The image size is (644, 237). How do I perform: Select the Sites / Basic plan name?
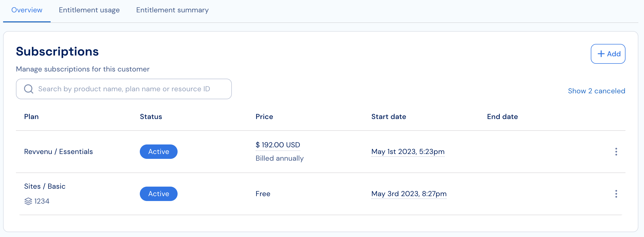click(45, 186)
